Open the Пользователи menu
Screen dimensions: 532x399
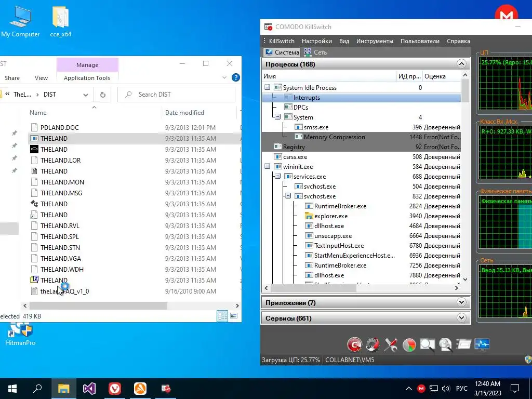tap(420, 41)
